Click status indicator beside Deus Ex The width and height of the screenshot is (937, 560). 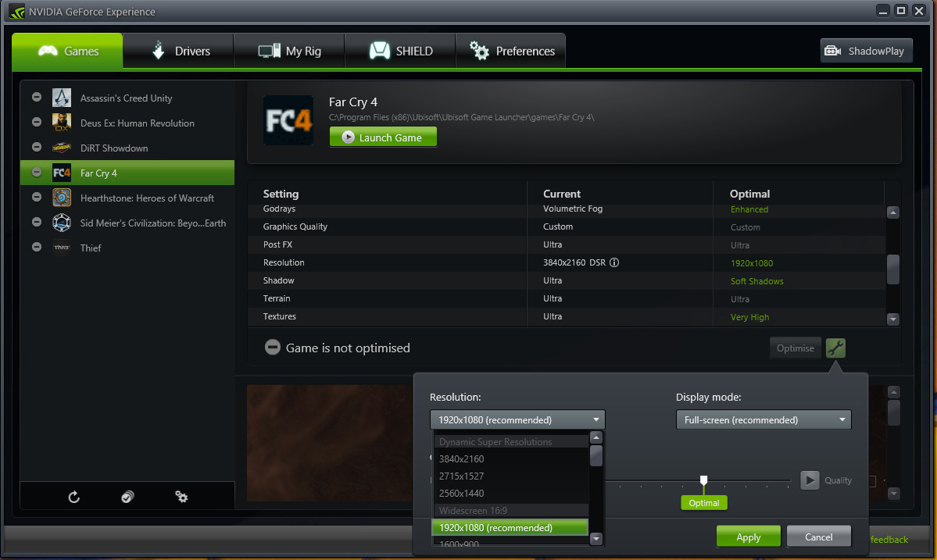[37, 122]
